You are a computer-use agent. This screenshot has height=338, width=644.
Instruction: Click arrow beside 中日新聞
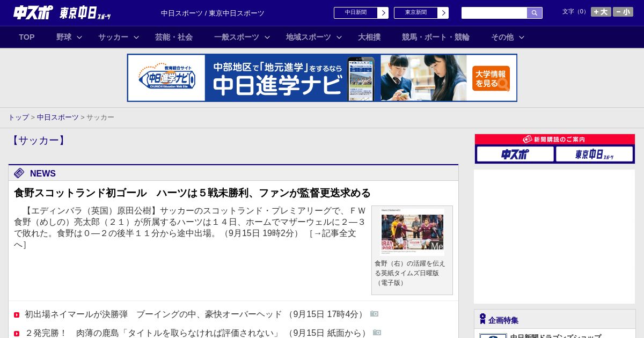pyautogui.click(x=383, y=13)
